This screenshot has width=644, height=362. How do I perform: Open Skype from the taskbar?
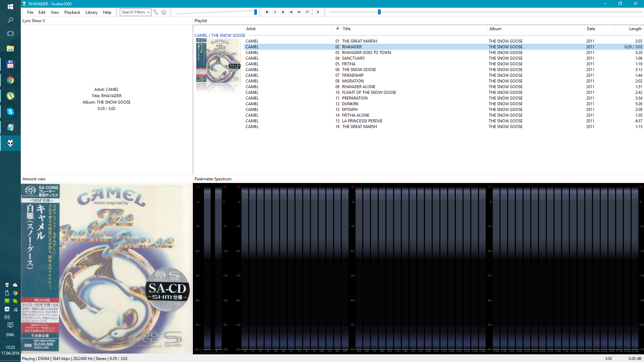click(10, 112)
